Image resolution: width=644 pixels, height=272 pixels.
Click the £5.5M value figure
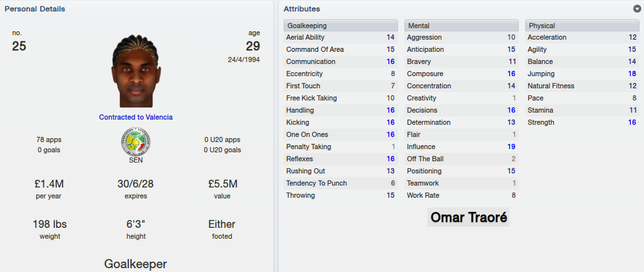click(222, 184)
